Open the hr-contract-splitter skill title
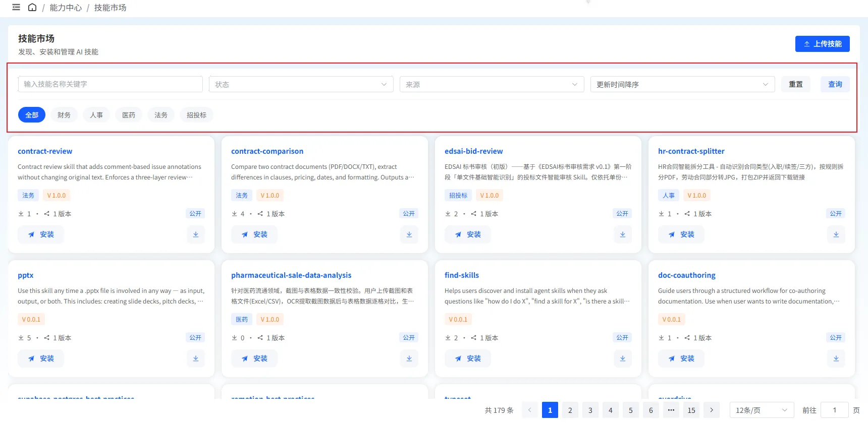 point(691,151)
